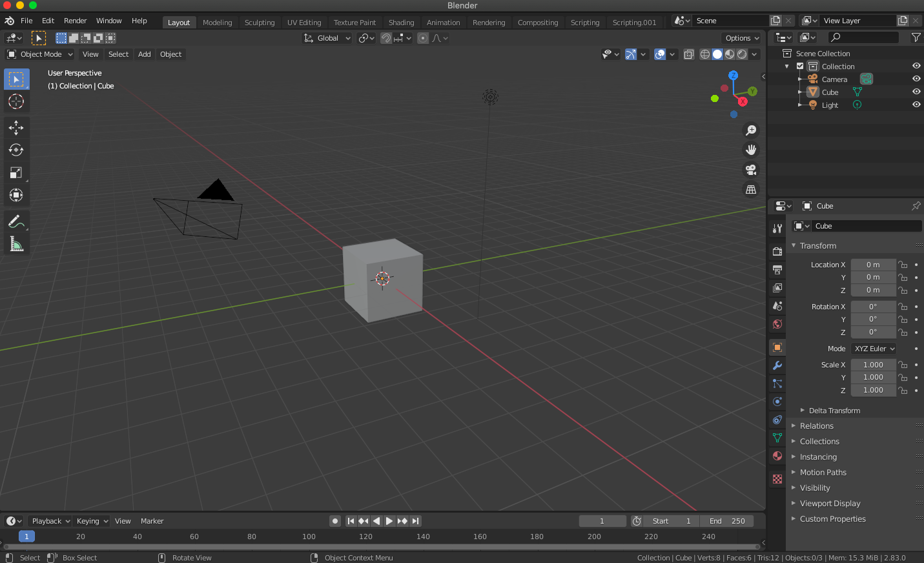This screenshot has width=924, height=563.
Task: Select the Select Box tool
Action: click(16, 79)
